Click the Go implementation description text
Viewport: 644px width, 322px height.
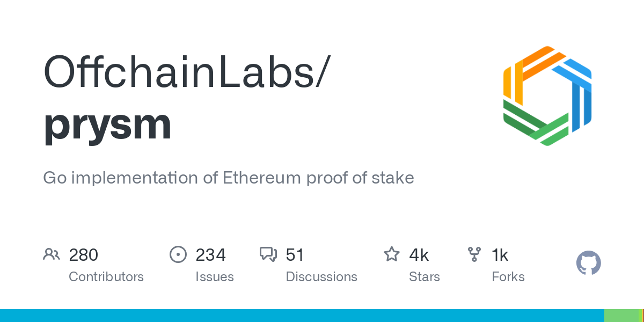click(x=229, y=178)
